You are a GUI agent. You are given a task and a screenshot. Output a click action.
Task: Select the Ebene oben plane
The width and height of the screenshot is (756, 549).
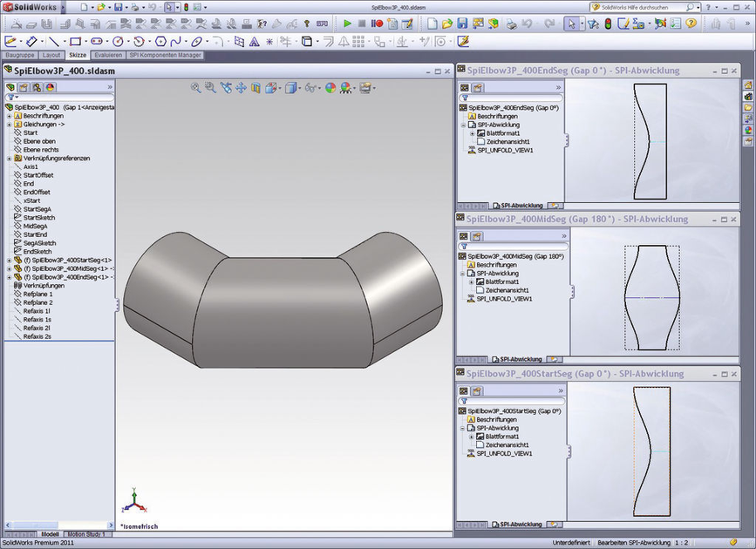click(x=39, y=141)
